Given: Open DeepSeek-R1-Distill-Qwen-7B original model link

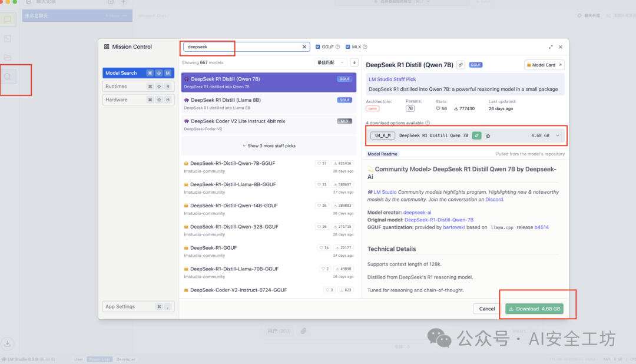Looking at the screenshot, I should [x=439, y=220].
